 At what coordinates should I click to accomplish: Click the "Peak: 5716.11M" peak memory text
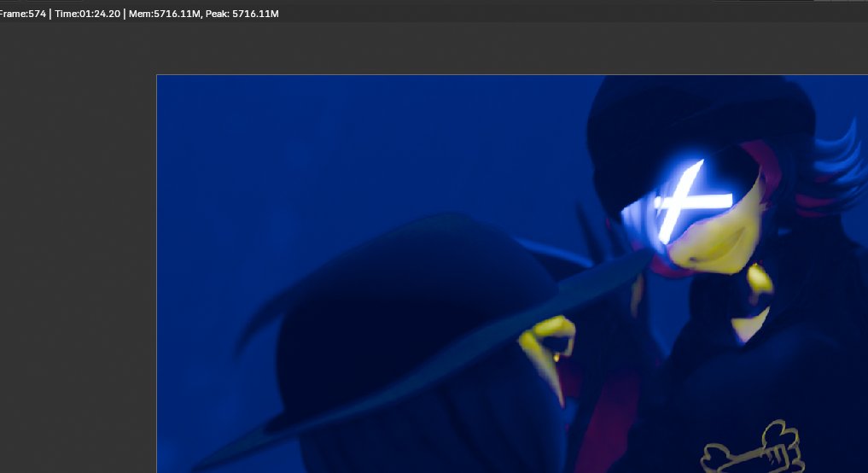(242, 14)
